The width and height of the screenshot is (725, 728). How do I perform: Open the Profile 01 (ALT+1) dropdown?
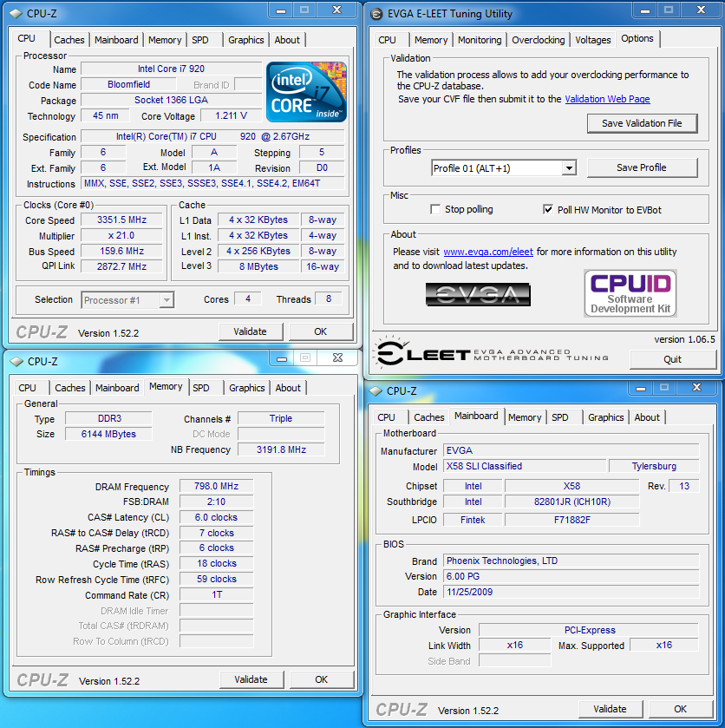tap(569, 168)
